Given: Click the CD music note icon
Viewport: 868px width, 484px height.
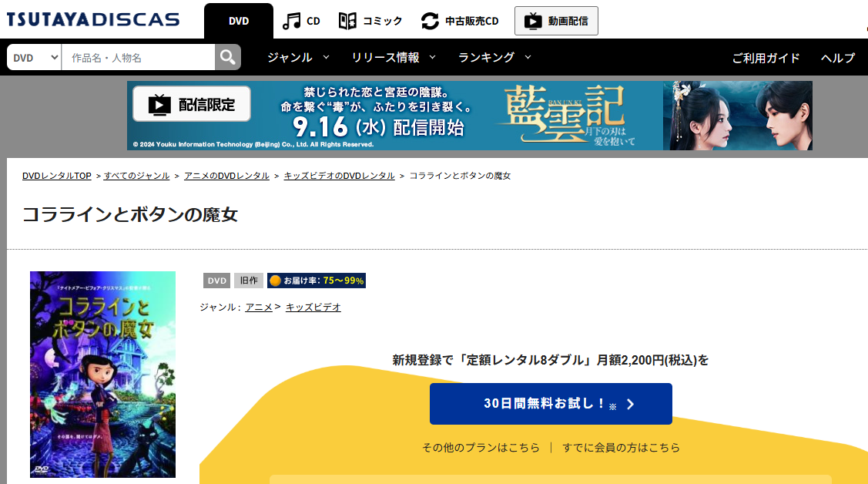Looking at the screenshot, I should click(x=291, y=21).
